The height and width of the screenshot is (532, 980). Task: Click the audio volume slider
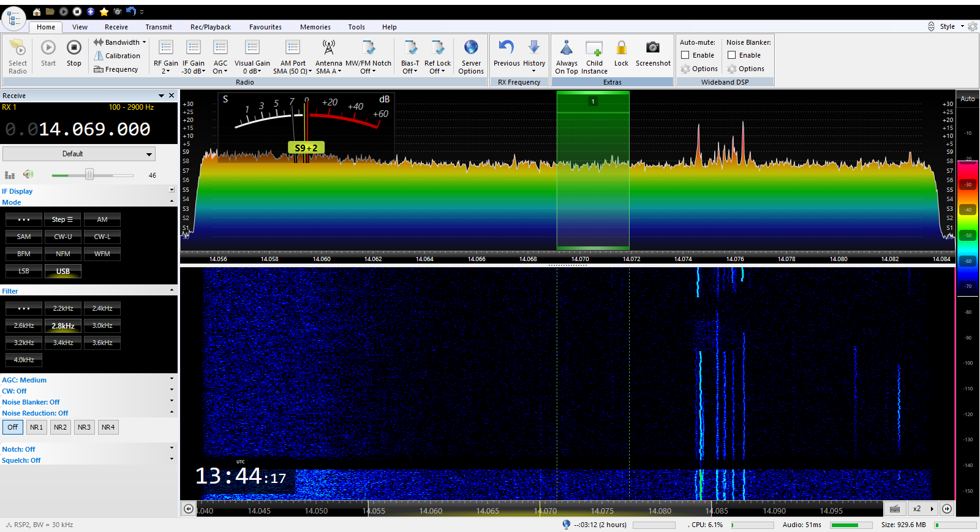(x=90, y=175)
